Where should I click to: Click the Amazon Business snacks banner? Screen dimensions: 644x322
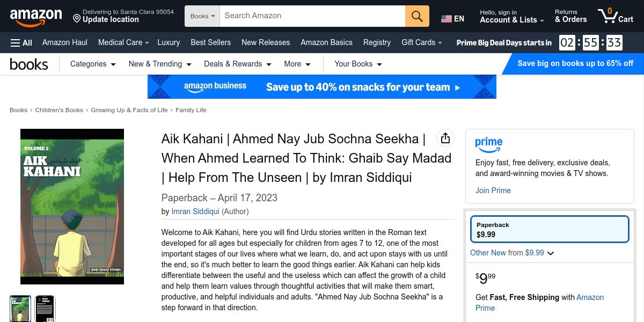[322, 87]
